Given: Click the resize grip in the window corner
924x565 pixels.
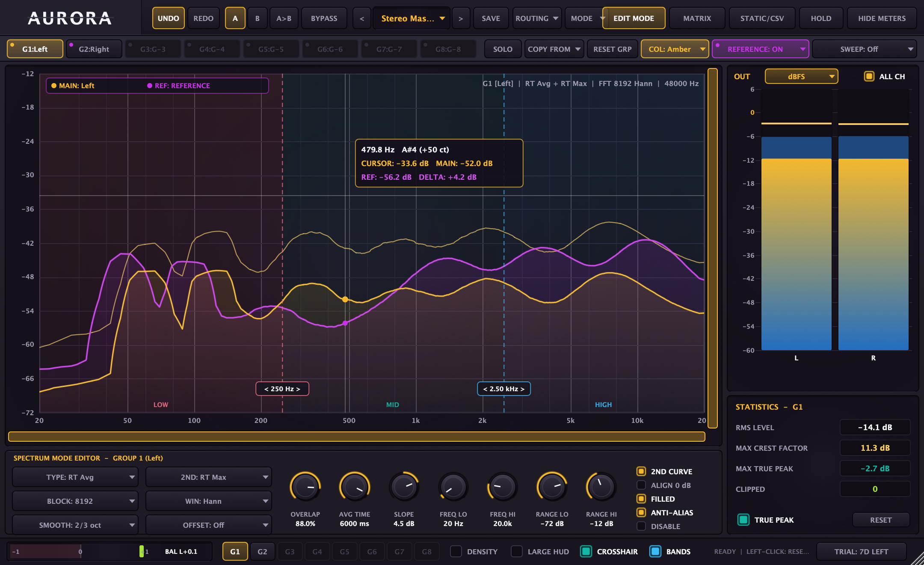Looking at the screenshot, I should (x=917, y=558).
